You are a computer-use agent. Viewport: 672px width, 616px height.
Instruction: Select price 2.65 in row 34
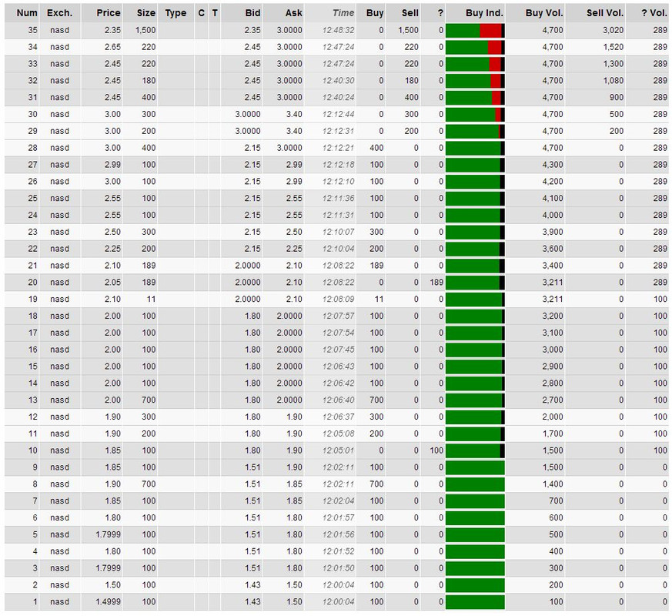(x=112, y=47)
